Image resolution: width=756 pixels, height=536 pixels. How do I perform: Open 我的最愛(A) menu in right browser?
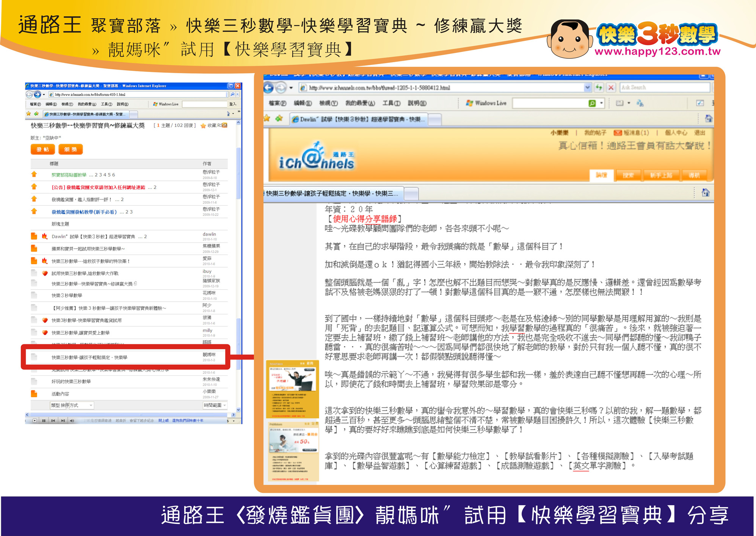point(360,103)
